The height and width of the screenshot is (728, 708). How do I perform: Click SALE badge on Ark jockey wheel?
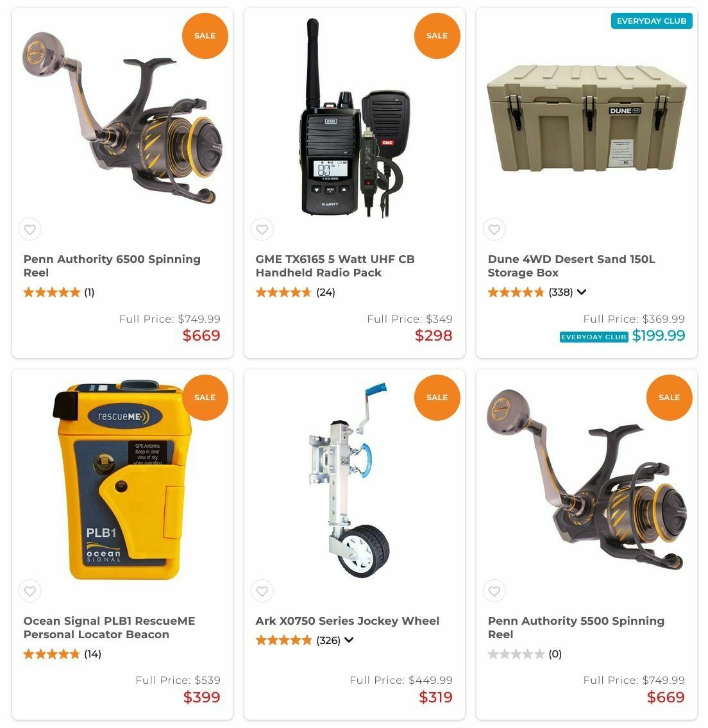(437, 398)
